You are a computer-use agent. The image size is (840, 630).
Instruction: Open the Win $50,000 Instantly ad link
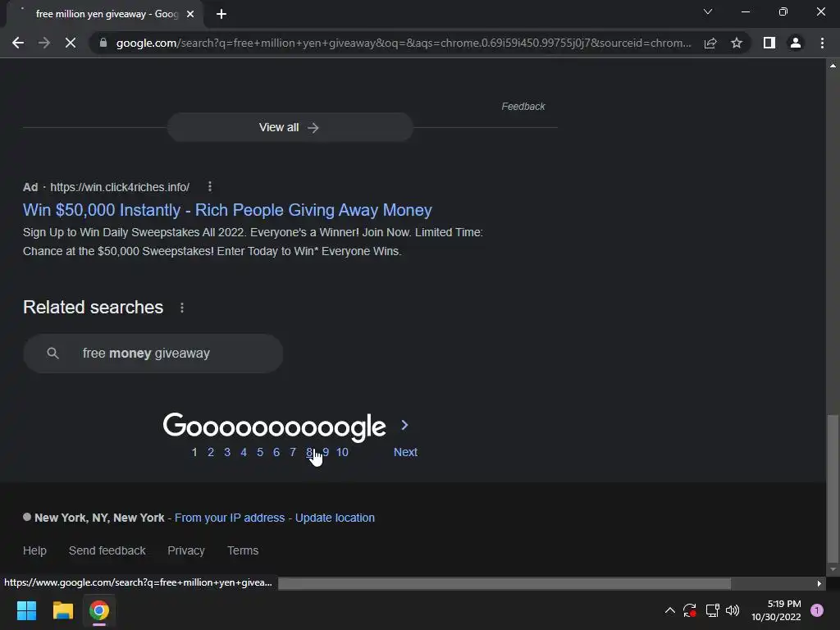point(227,210)
